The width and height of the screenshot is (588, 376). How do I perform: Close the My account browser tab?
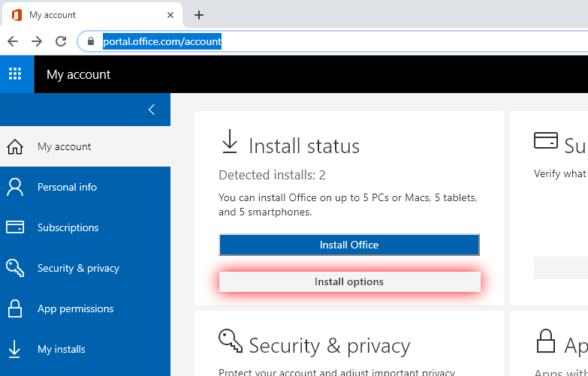170,15
